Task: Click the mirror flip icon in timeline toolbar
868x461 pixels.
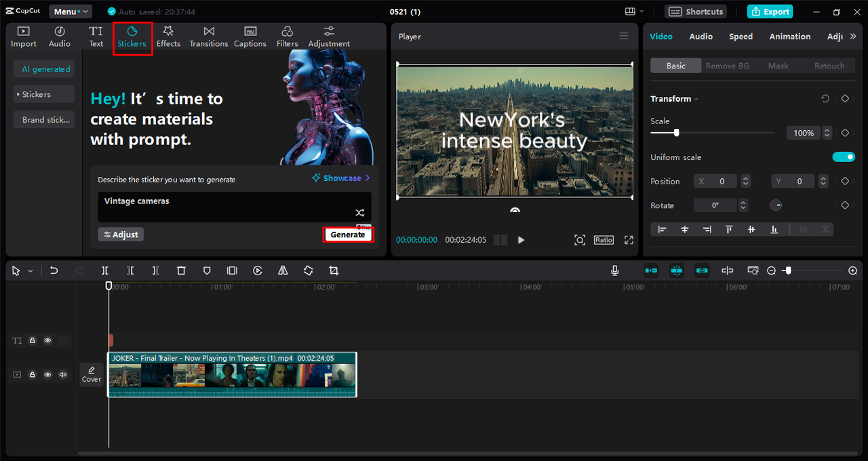Action: [x=283, y=270]
